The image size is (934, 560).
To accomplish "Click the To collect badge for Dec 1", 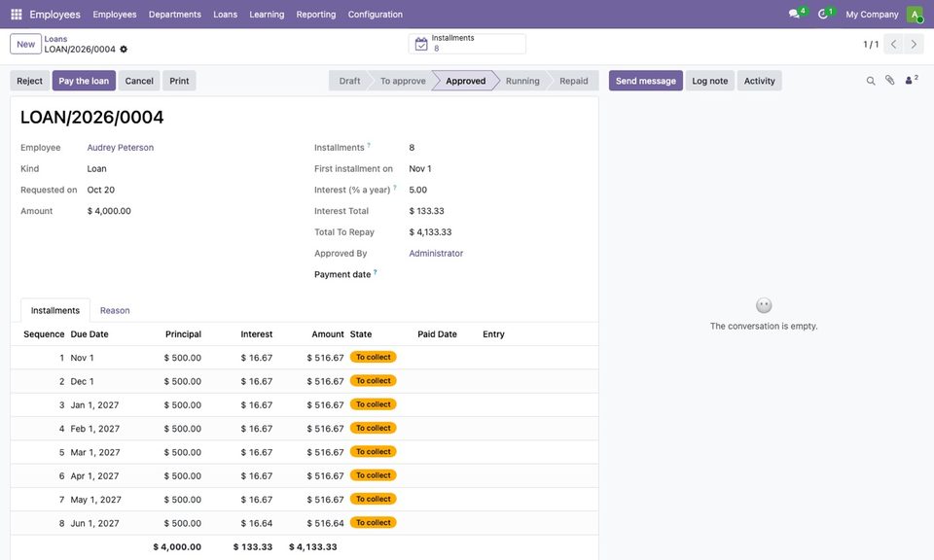I will point(374,381).
